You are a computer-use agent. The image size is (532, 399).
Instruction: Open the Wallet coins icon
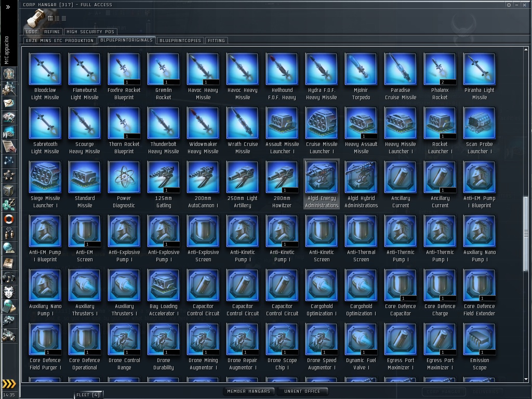pos(9,205)
